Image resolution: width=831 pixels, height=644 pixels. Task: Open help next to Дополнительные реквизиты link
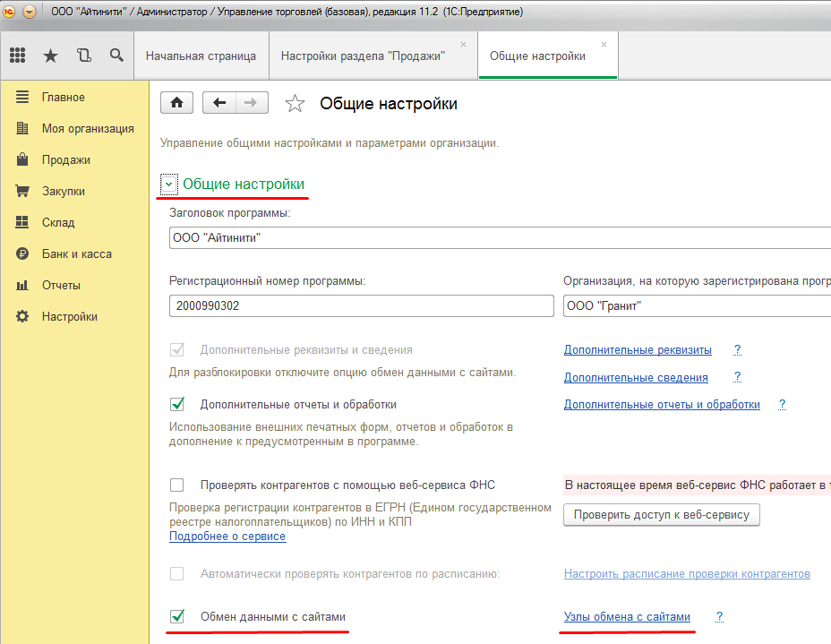coord(737,350)
